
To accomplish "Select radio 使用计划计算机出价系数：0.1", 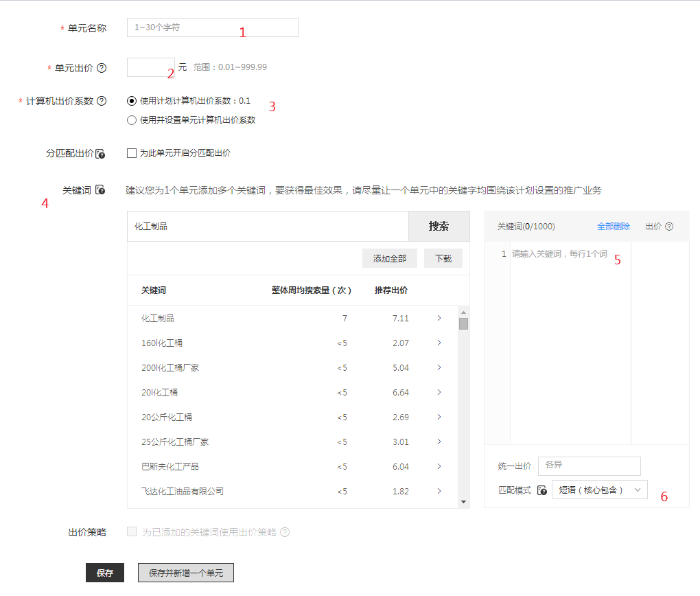I will [131, 100].
